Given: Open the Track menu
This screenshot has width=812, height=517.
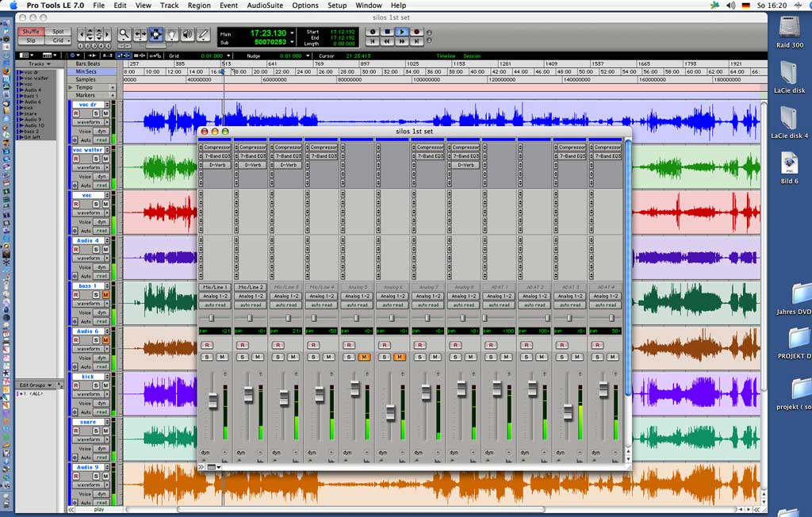Looking at the screenshot, I should tap(169, 6).
